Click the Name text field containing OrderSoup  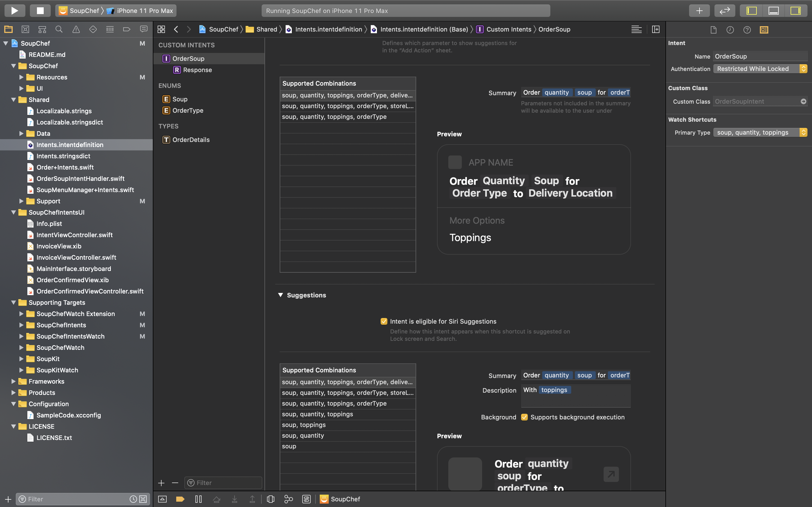(760, 56)
